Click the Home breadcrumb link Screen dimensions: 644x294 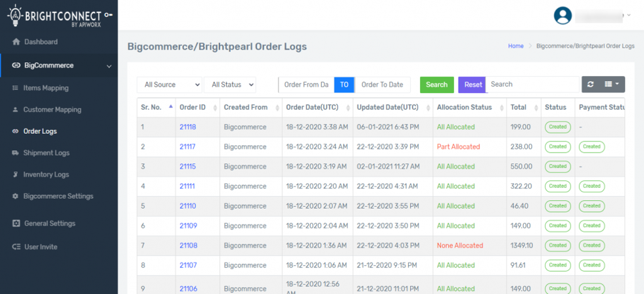516,46
